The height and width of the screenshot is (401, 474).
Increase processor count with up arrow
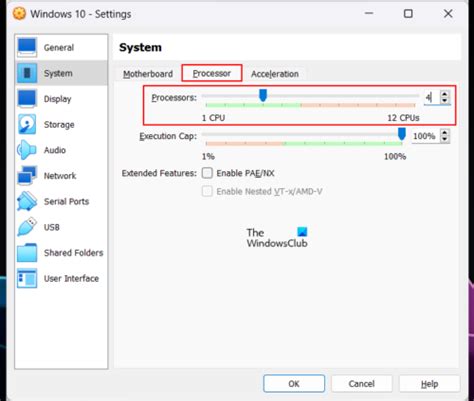(445, 94)
